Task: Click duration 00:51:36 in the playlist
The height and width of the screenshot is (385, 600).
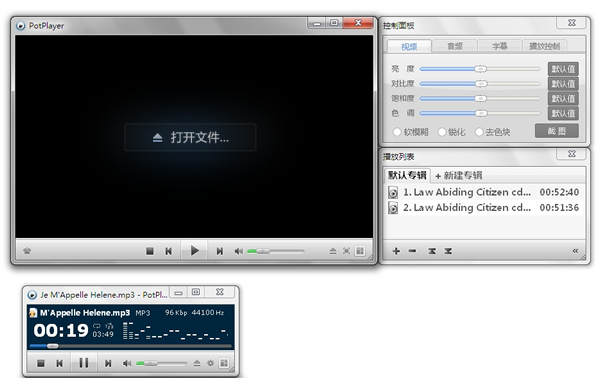Action: pyautogui.click(x=559, y=208)
